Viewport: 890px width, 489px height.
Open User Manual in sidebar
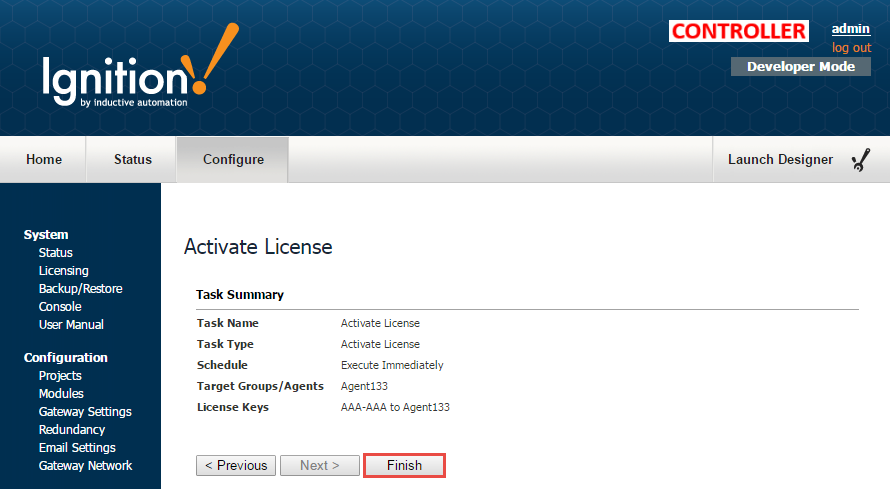(71, 324)
